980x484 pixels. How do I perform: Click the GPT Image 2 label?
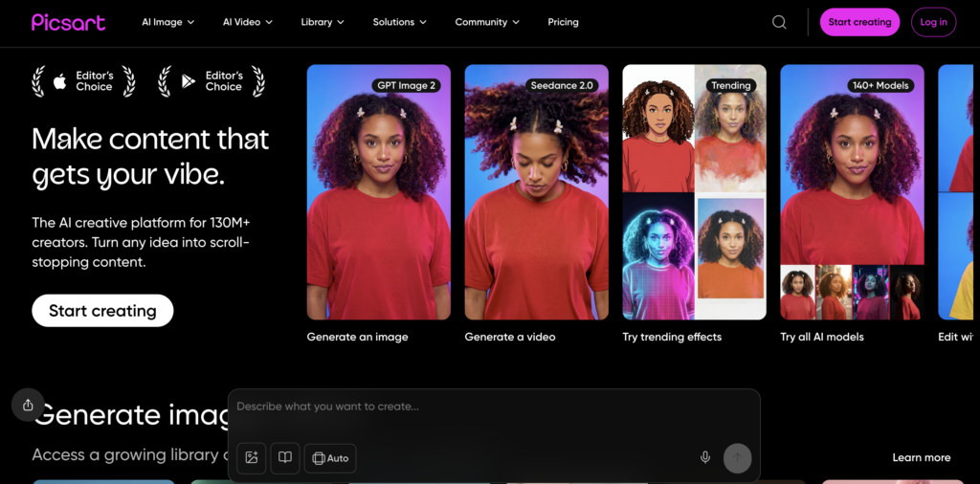coord(406,85)
